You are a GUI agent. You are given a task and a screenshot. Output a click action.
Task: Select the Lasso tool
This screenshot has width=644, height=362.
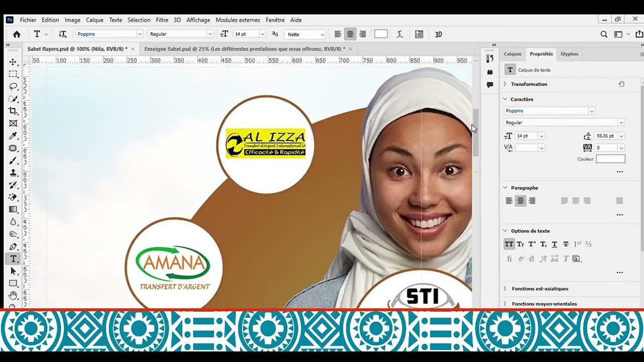click(x=13, y=86)
